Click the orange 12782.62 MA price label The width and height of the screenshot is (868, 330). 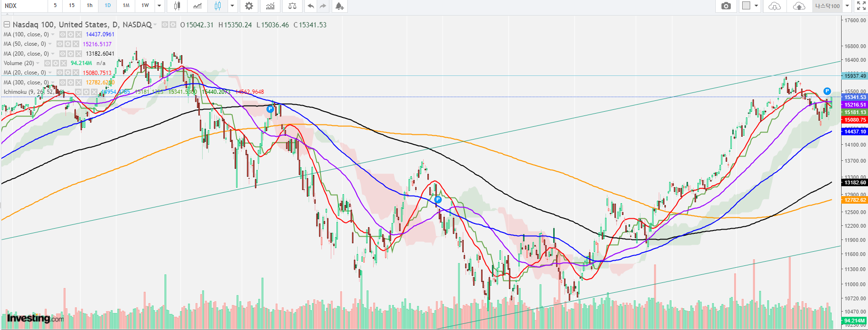[855, 200]
